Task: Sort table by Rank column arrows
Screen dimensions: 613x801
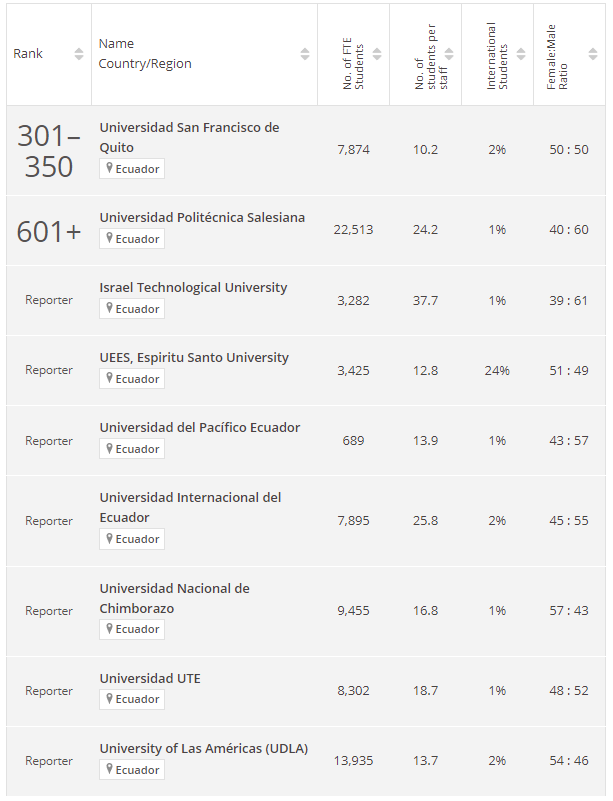Action: 79,54
